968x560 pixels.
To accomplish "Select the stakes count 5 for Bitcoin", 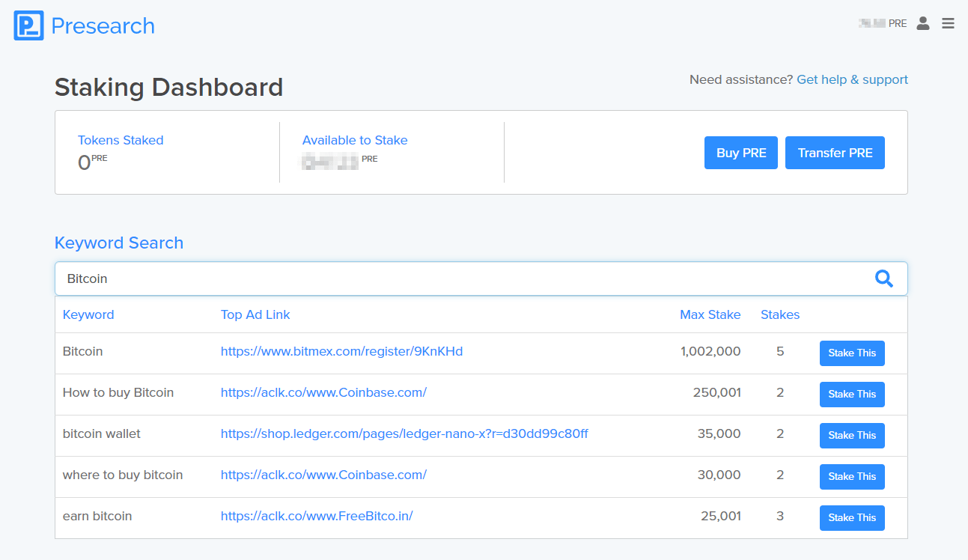I will [x=780, y=351].
